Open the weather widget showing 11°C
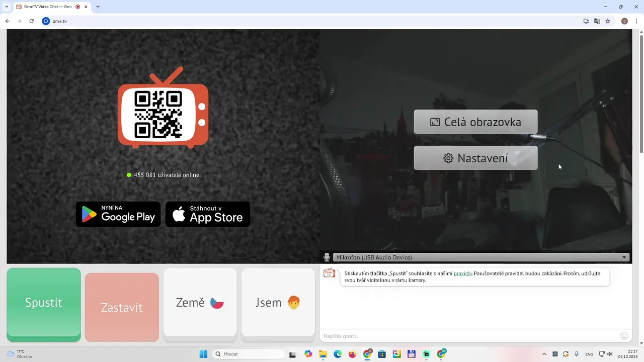This screenshot has height=362, width=644. (19, 354)
